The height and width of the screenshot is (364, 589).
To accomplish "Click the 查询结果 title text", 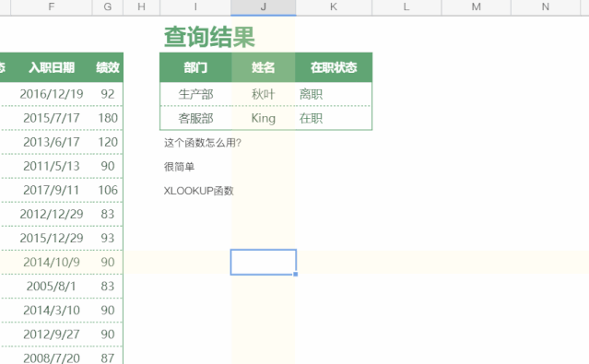I will click(209, 37).
